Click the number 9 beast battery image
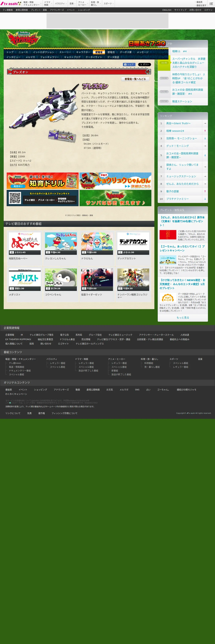The width and height of the screenshot is (215, 644). click(62, 136)
